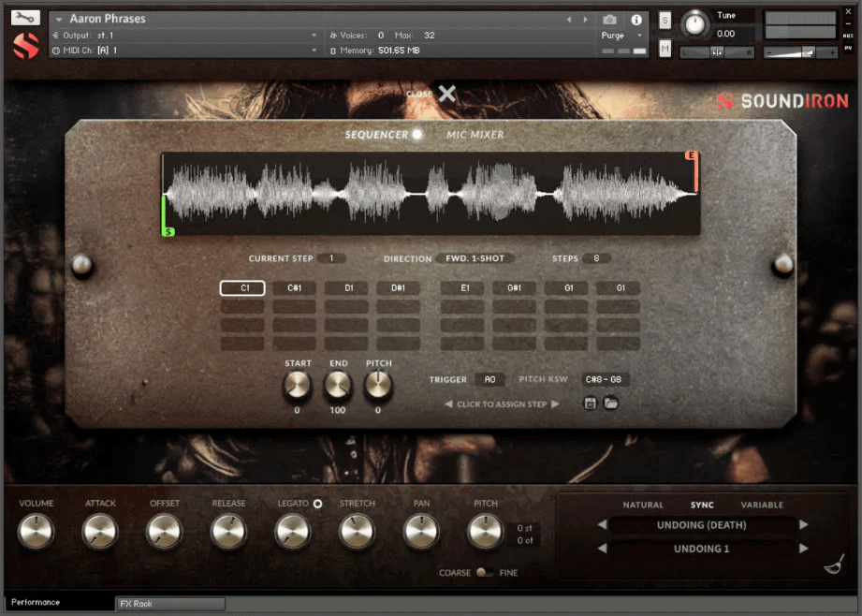The width and height of the screenshot is (862, 616).
Task: Switch to the FX Rack tab
Action: [170, 604]
